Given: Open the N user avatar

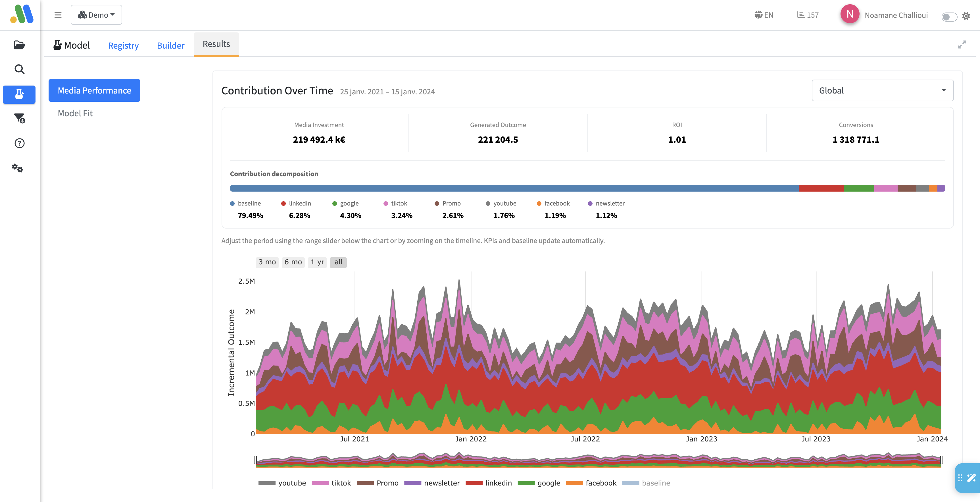Looking at the screenshot, I should [850, 14].
